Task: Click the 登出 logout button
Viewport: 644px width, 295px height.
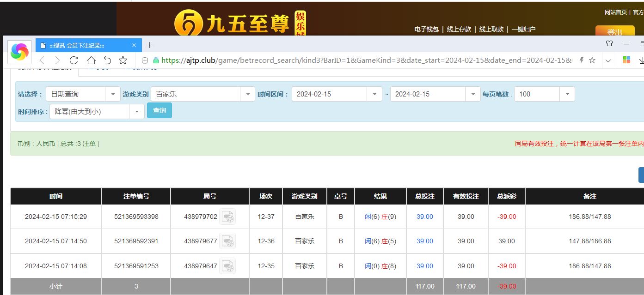Action: [x=614, y=32]
